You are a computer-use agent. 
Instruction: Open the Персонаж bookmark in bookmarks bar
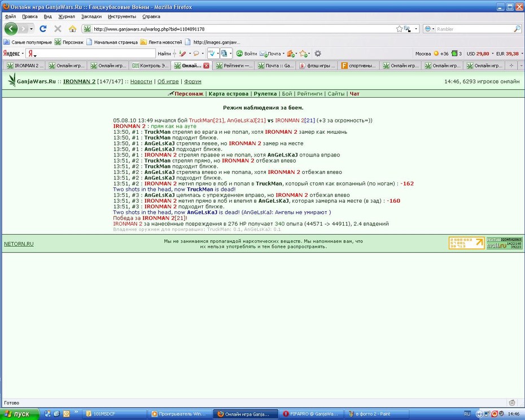coord(69,42)
